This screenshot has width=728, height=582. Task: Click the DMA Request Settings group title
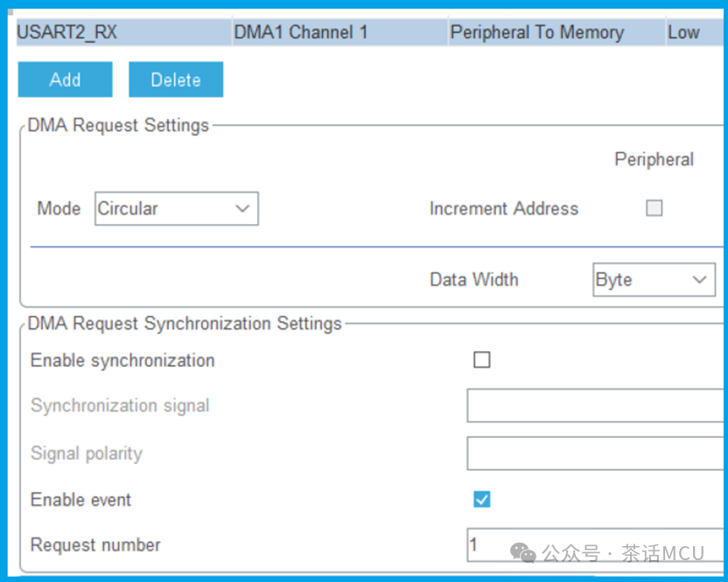pyautogui.click(x=118, y=125)
